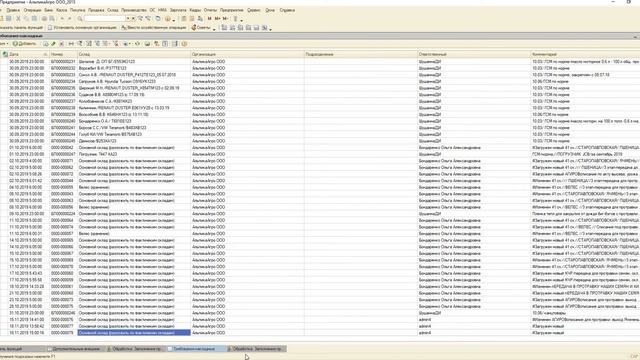
Task: Click the Copy icon in main toolbar
Action: [26, 18]
